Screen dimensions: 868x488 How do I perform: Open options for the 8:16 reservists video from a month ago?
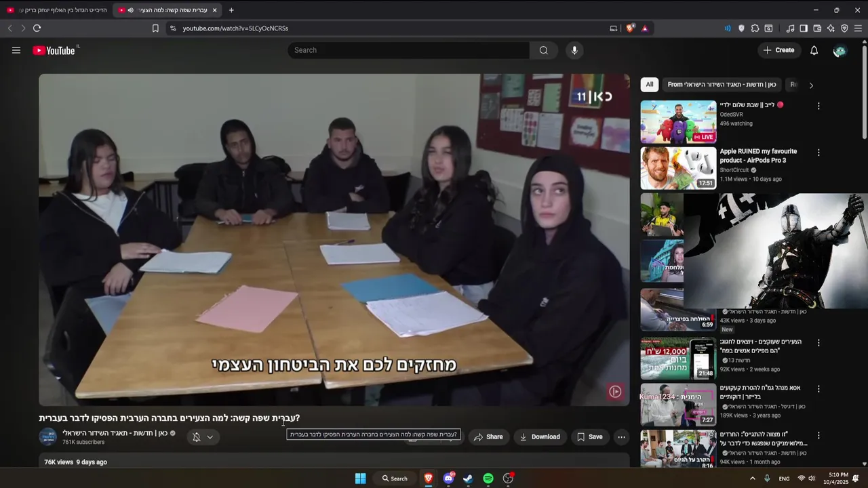tap(818, 435)
